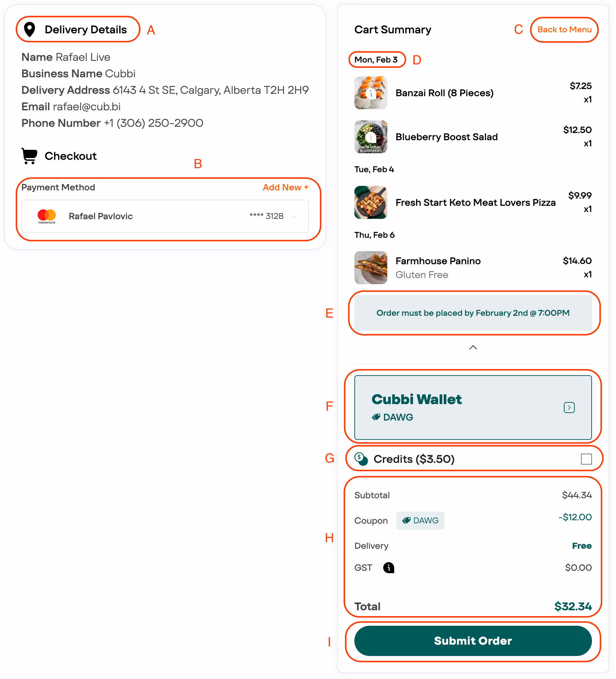Expand the payment card dropdown chevron
Image resolution: width=616 pixels, height=679 pixels.
click(294, 216)
